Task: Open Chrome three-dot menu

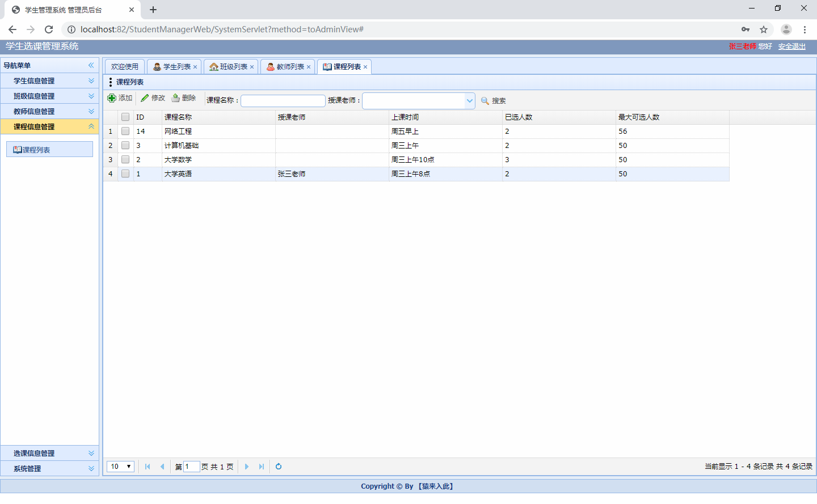Action: [805, 29]
